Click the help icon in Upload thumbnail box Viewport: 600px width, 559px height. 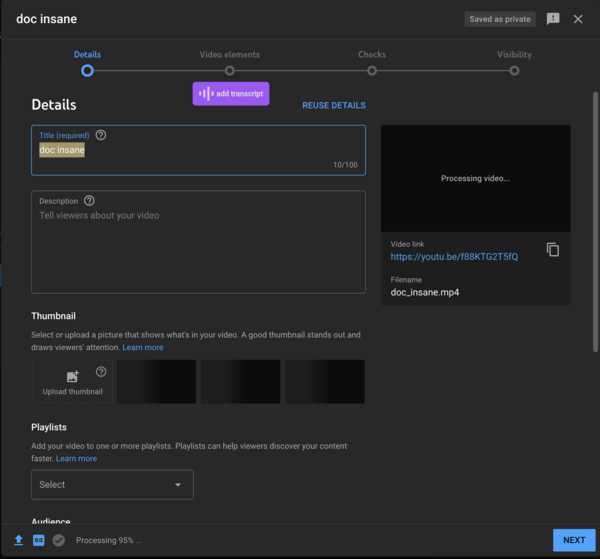101,372
